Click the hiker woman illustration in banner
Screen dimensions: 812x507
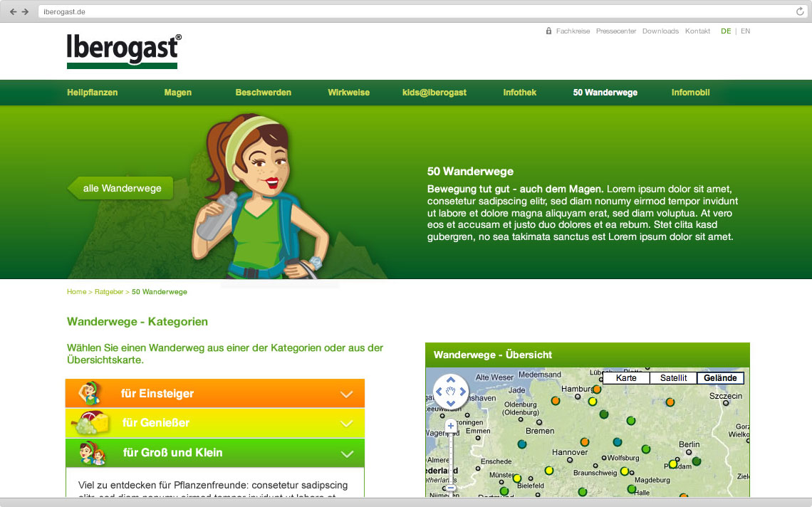(x=260, y=197)
